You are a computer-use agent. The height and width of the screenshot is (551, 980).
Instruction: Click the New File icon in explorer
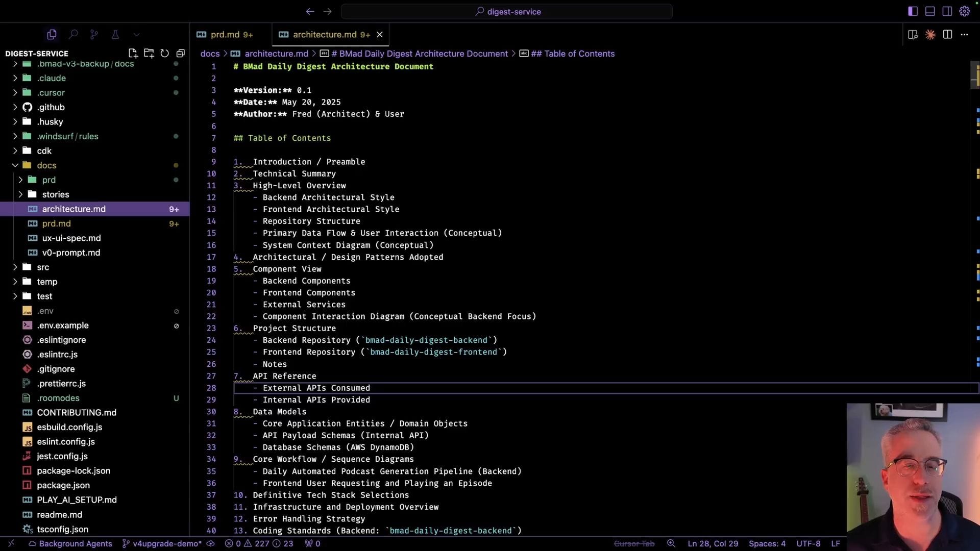(x=133, y=53)
